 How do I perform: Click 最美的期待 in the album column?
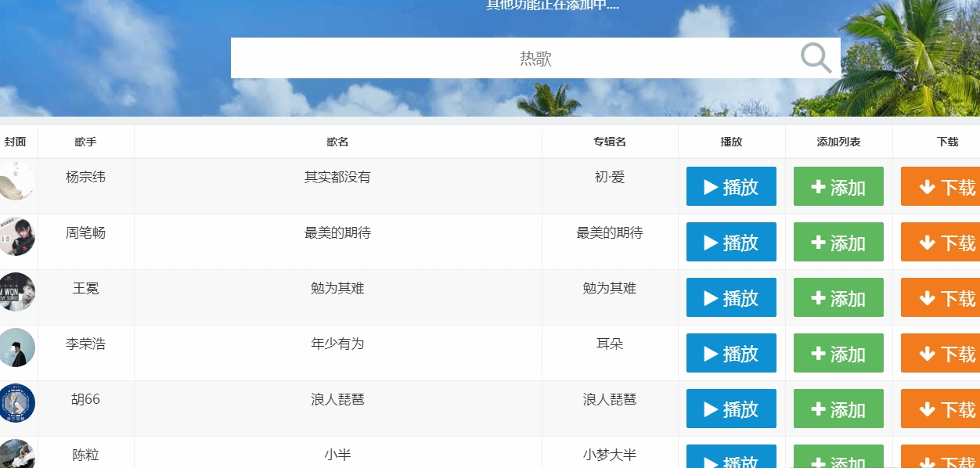click(610, 233)
